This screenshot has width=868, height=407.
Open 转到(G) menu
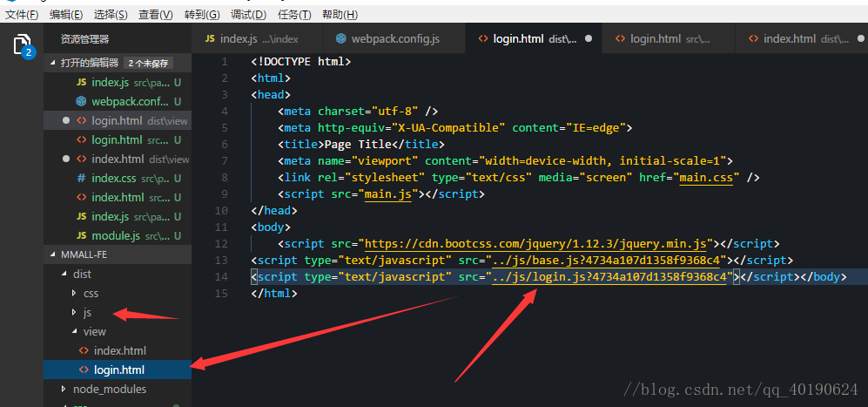202,15
